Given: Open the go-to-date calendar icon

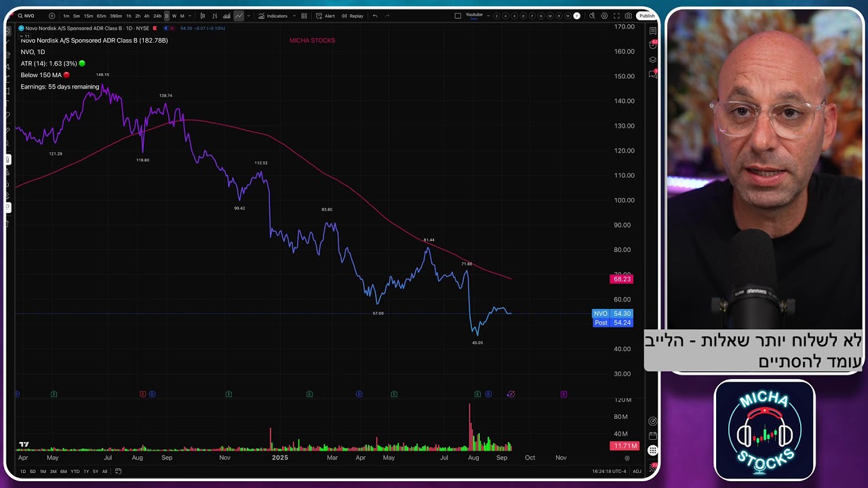Looking at the screenshot, I should click(x=118, y=471).
